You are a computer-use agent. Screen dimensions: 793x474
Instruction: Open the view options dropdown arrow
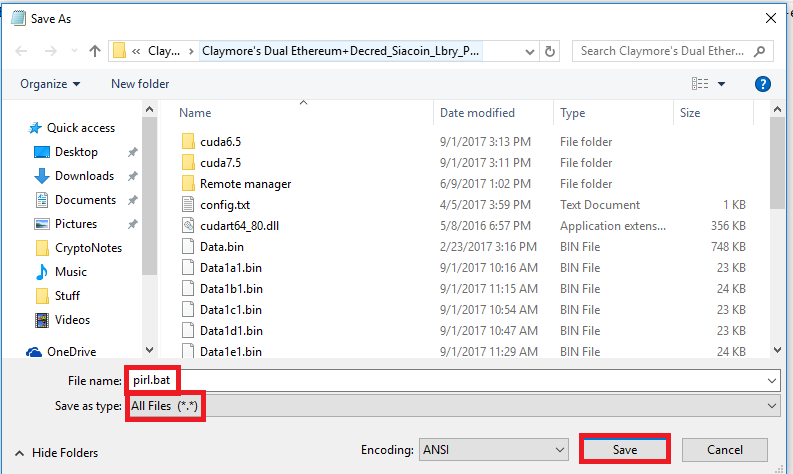click(x=722, y=84)
